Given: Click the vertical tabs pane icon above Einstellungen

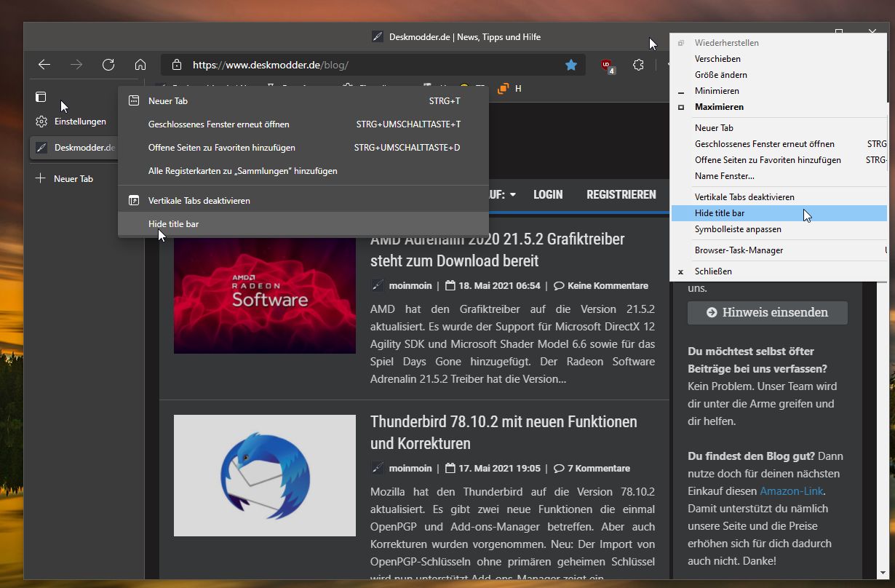Looking at the screenshot, I should click(41, 97).
